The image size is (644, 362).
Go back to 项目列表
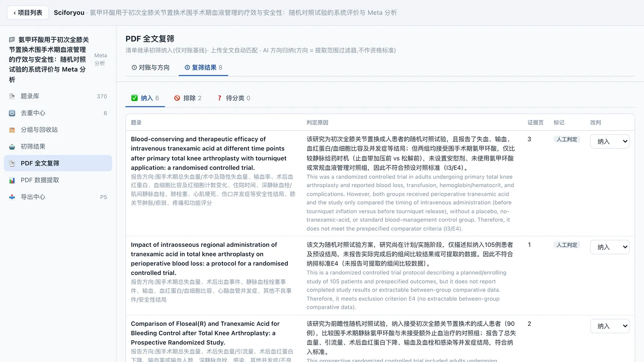28,13
